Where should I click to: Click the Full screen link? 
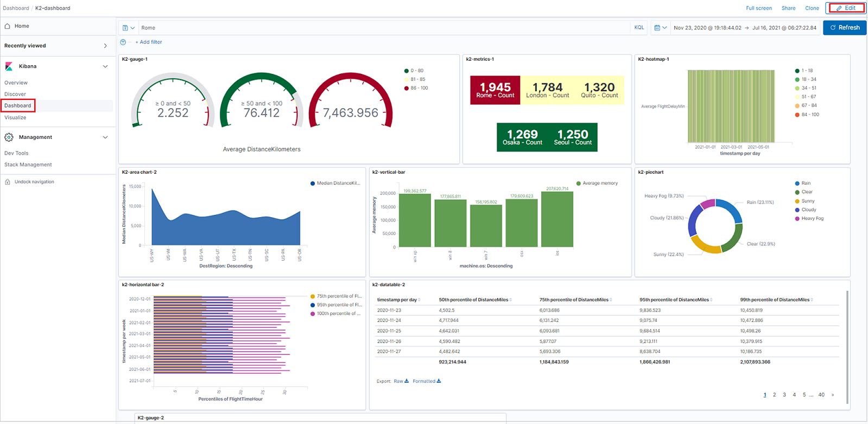(x=758, y=8)
